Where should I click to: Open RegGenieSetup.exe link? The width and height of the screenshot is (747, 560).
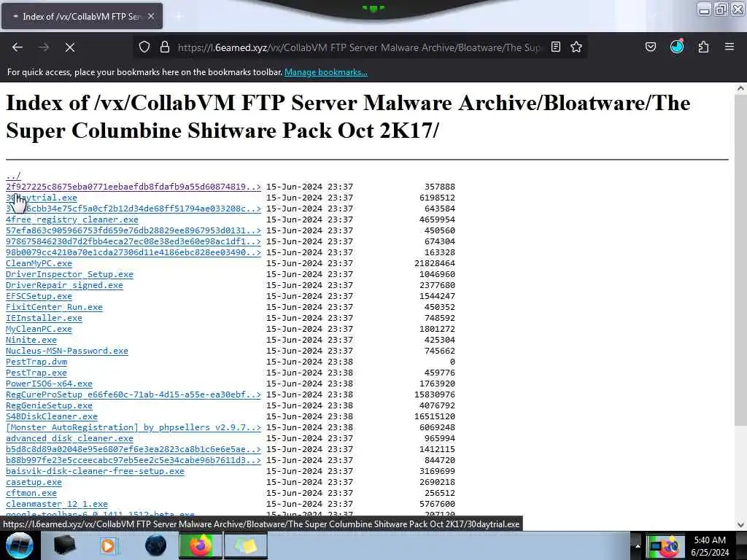49,405
